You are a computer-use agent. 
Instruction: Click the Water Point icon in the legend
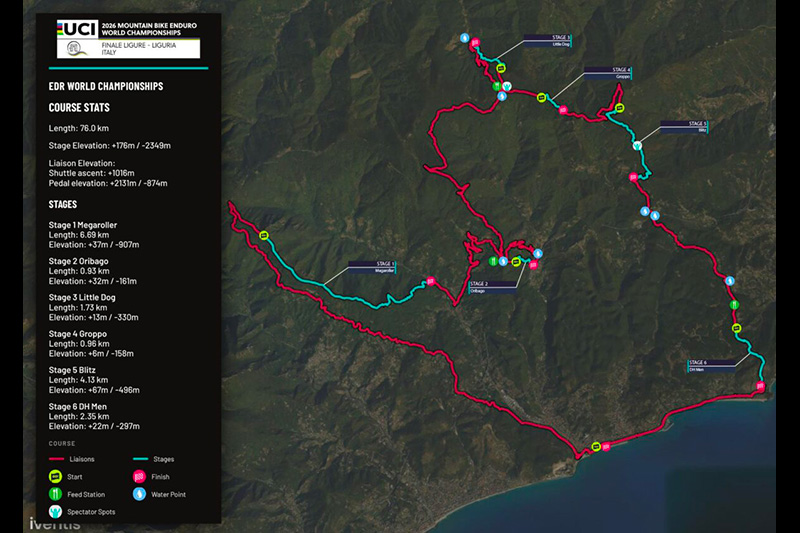139,494
